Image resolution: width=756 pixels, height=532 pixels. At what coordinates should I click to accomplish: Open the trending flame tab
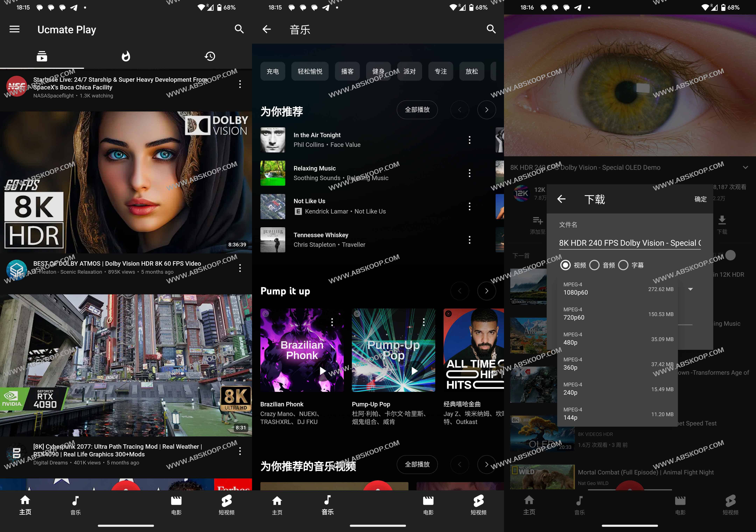[126, 56]
